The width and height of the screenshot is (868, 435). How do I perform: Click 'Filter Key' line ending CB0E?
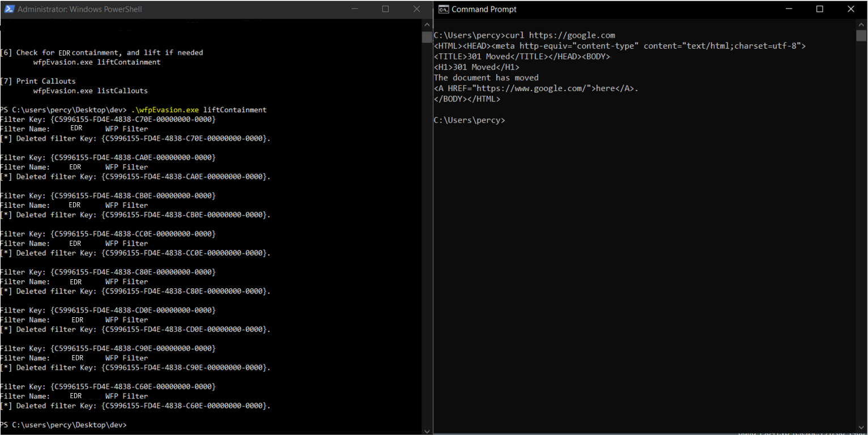(108, 195)
